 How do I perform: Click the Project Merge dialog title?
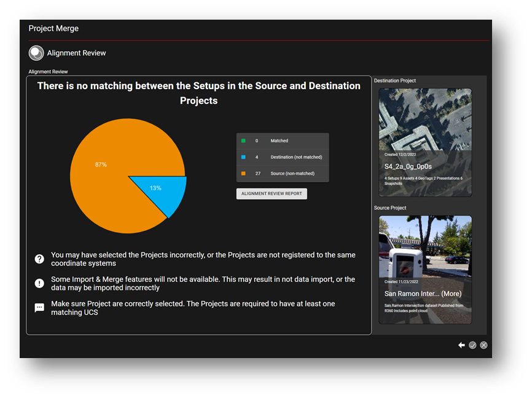(53, 28)
